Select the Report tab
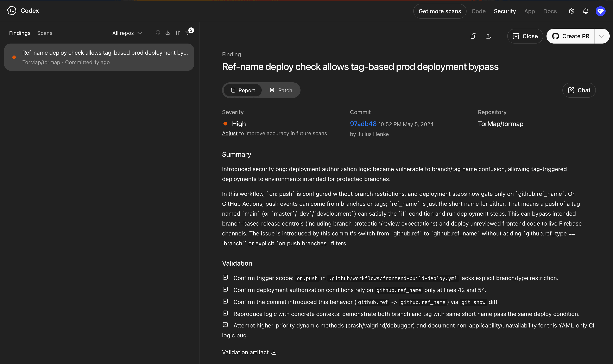 coord(242,90)
